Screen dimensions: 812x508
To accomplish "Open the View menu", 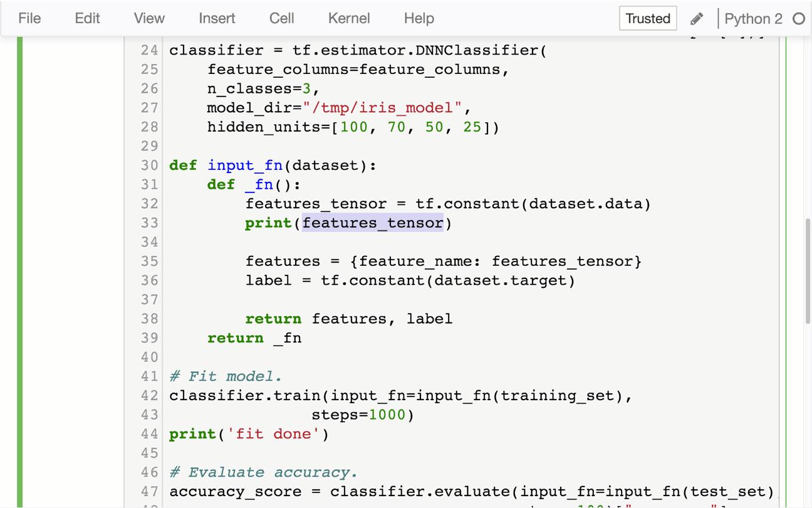I will (148, 18).
